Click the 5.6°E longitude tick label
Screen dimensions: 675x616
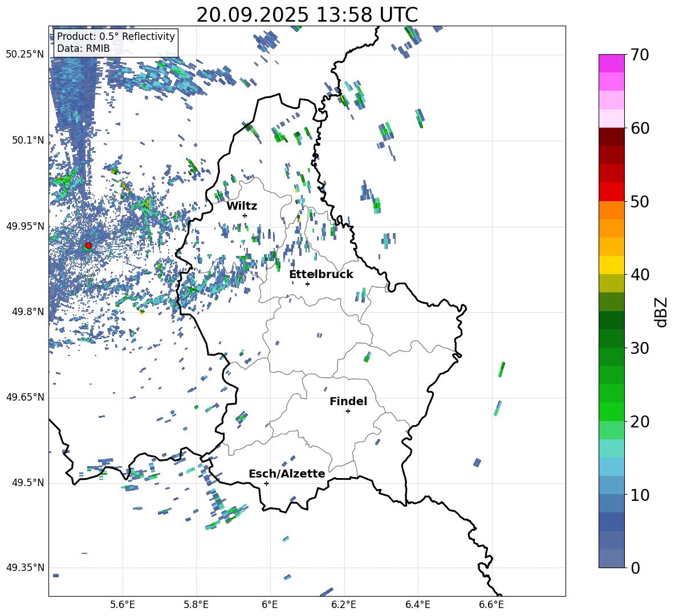click(x=123, y=605)
